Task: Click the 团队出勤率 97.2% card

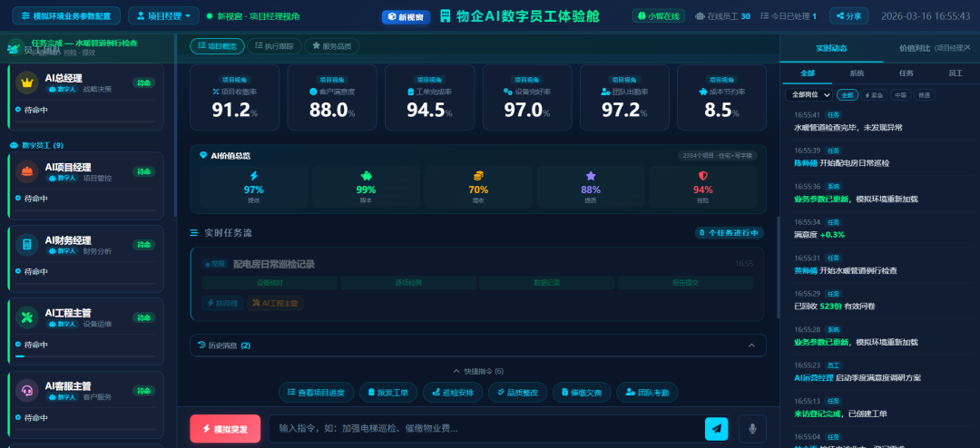Action: [x=624, y=97]
